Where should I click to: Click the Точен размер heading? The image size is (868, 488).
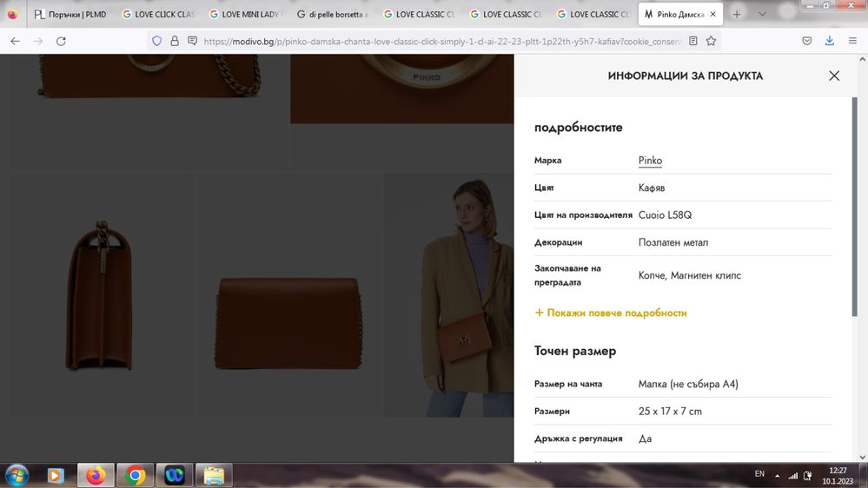pos(574,352)
